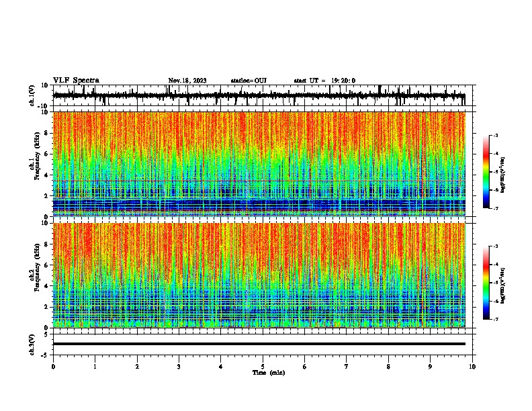Click the '-3' label on ch.1 color bar
The width and height of the screenshot is (532, 411).
pyautogui.click(x=495, y=135)
